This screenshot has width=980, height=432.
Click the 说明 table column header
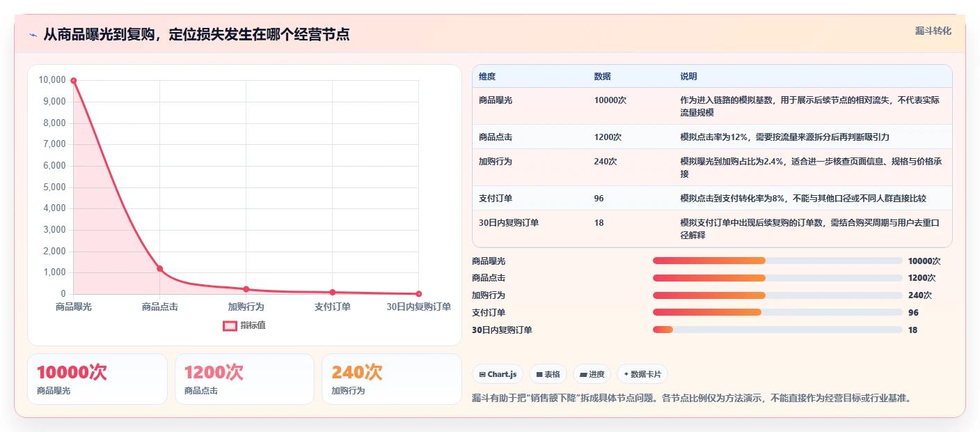tap(688, 77)
